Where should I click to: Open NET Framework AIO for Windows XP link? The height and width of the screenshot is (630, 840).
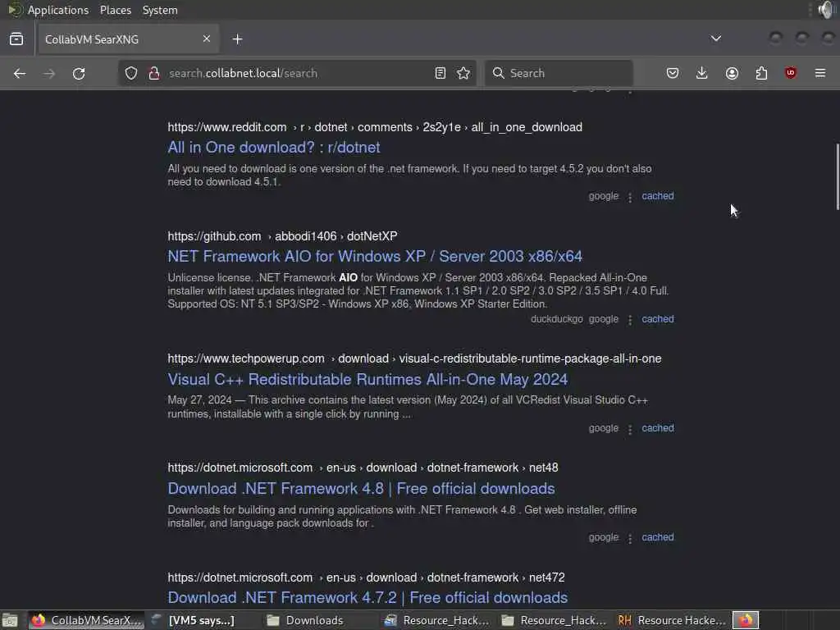coord(375,257)
